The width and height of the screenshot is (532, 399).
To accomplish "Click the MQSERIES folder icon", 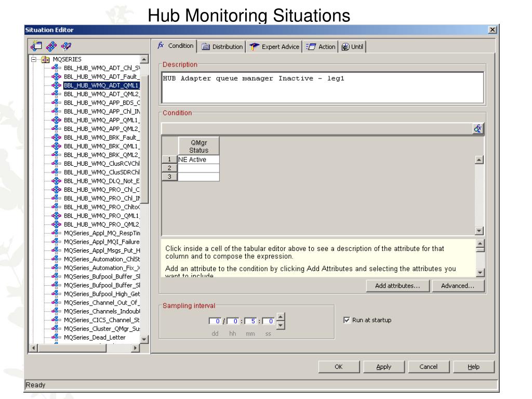I will coord(46,59).
